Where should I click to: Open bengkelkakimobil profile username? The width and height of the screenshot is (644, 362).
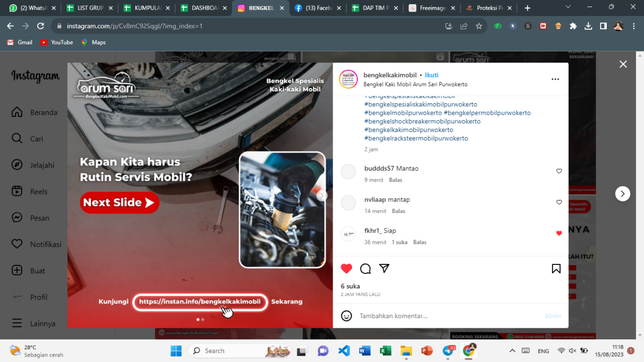coord(390,75)
